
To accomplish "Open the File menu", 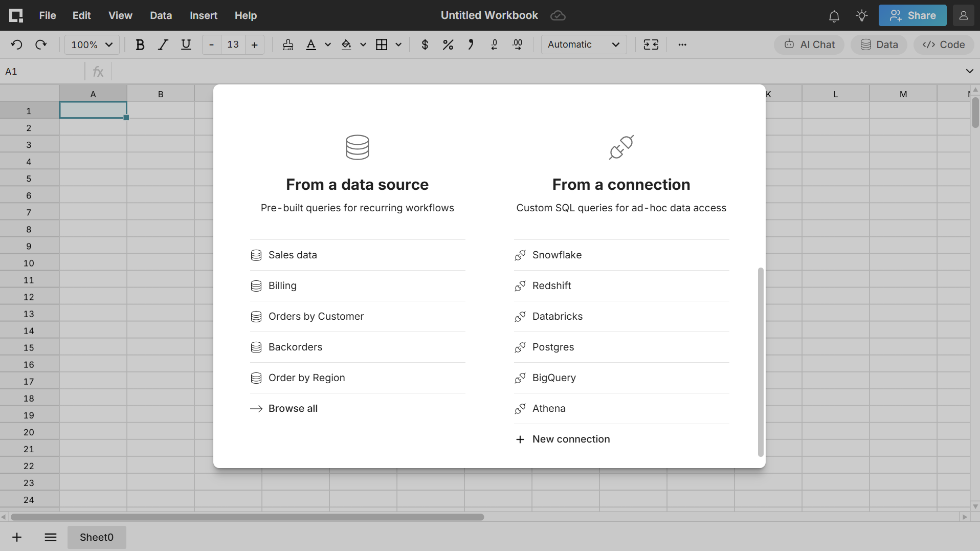I will (48, 15).
